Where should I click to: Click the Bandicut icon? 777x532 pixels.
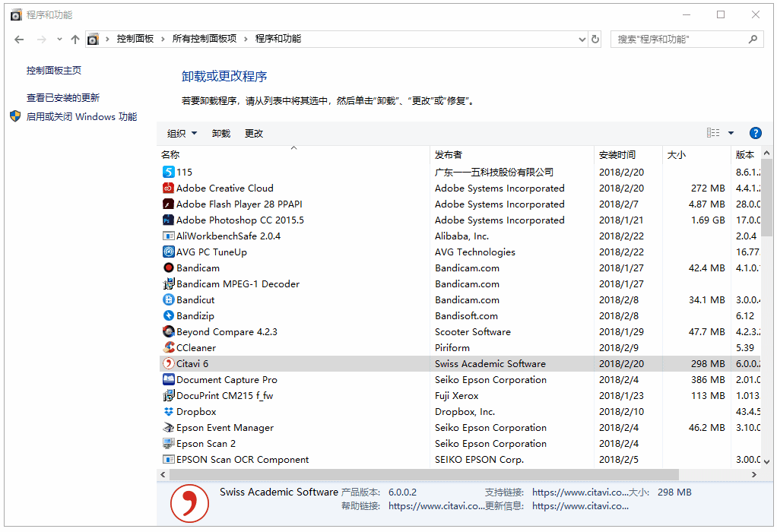click(169, 299)
